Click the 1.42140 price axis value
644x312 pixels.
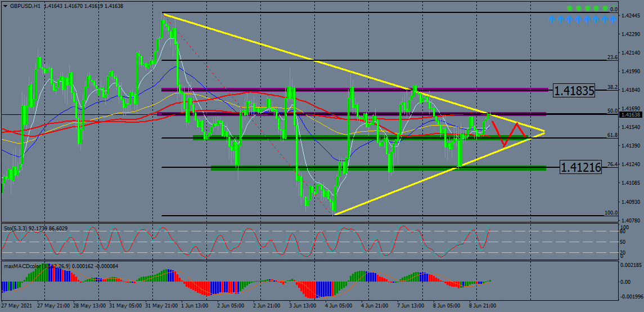pos(630,53)
